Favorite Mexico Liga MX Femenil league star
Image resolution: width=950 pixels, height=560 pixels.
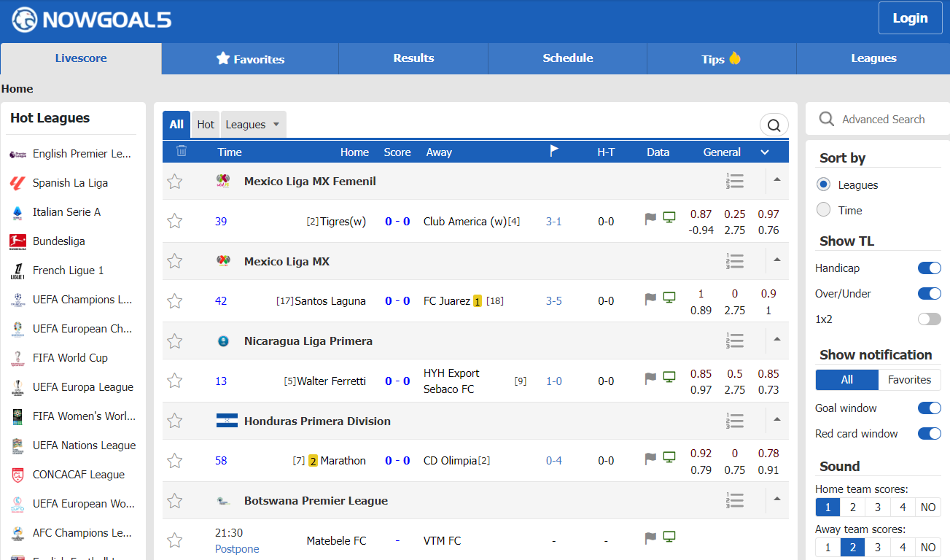[x=174, y=182]
